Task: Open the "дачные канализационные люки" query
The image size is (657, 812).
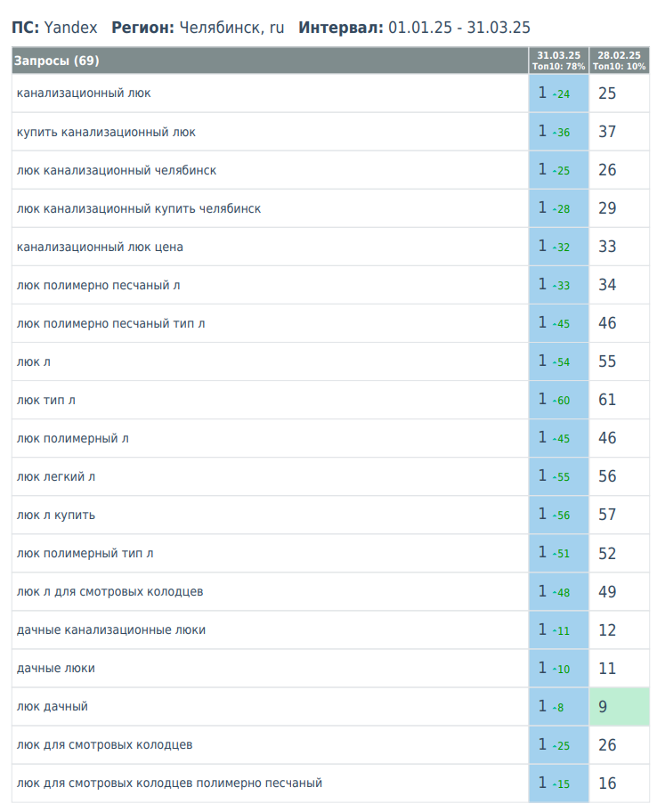Action: click(x=111, y=629)
